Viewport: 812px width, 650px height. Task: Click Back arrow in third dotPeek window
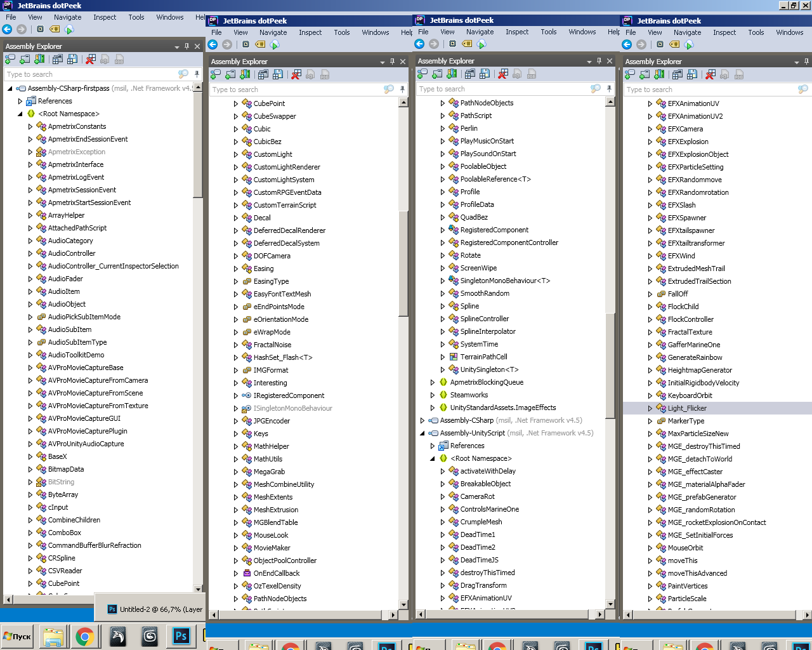(419, 44)
